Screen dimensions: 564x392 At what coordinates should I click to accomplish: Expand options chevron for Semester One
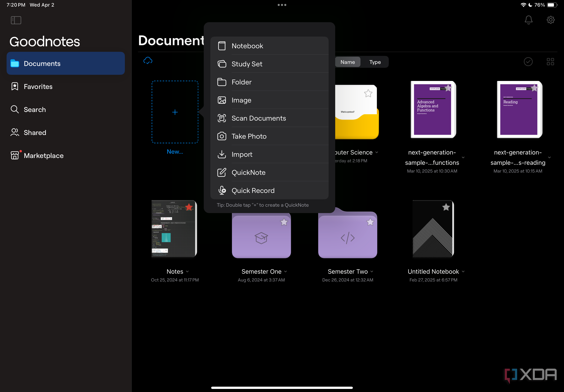285,271
